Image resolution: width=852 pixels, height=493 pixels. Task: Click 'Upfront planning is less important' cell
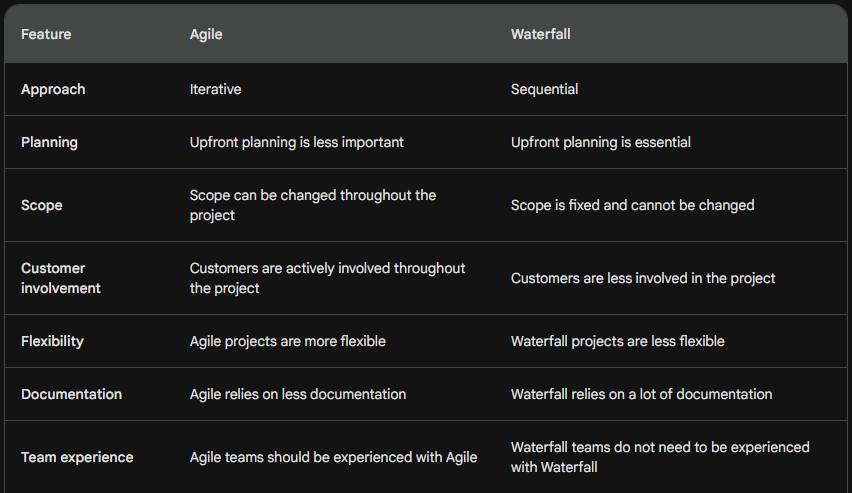[297, 142]
